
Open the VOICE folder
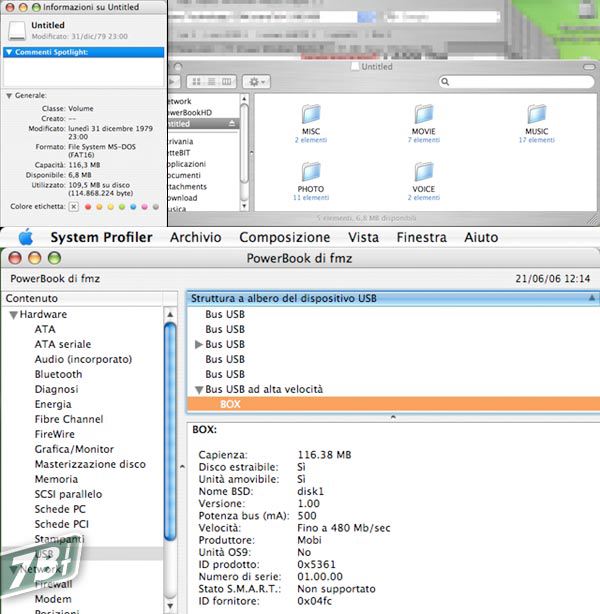point(423,172)
